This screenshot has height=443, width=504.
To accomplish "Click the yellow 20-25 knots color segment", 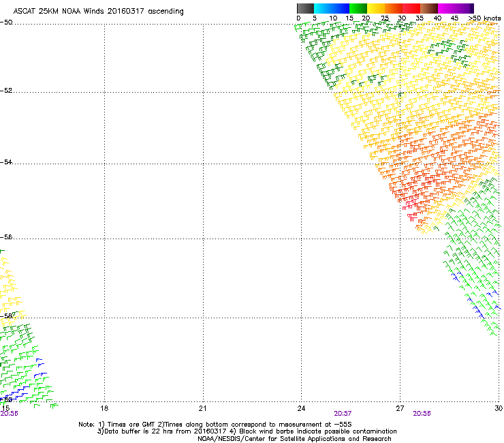I will click(376, 8).
